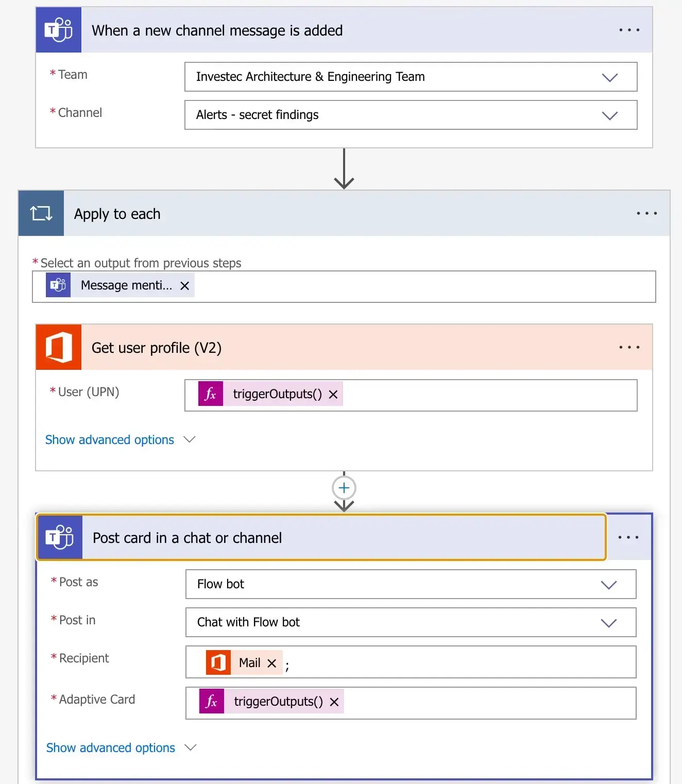Click the fx icon in the Adaptive Card field
Image resolution: width=682 pixels, height=784 pixels.
(x=212, y=702)
